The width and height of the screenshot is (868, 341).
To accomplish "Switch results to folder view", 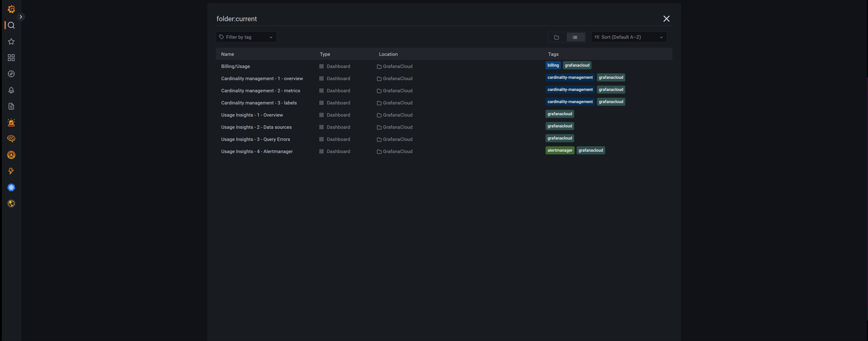I will pos(556,37).
